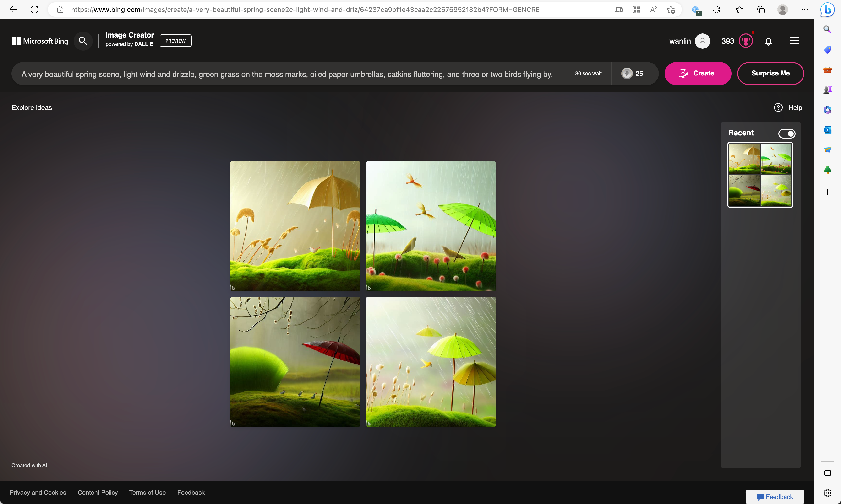Open the sidebar Tools briefcase icon
Screen dimensions: 841x504
click(827, 70)
